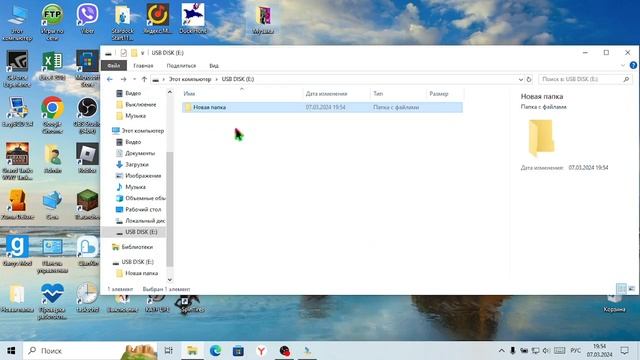Viewport: 640px width, 360px height.
Task: Select Изображения in navigation pane
Action: [x=143, y=176]
